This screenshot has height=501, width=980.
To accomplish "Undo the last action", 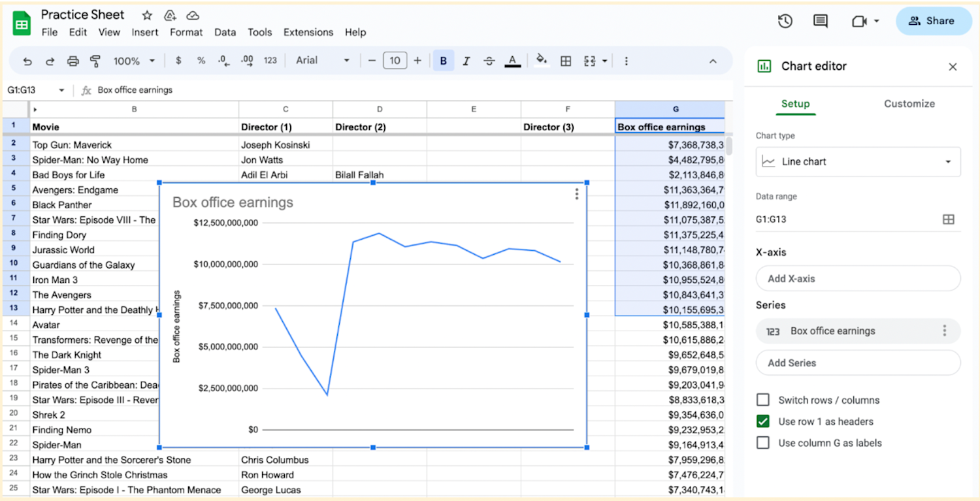I will (x=27, y=61).
